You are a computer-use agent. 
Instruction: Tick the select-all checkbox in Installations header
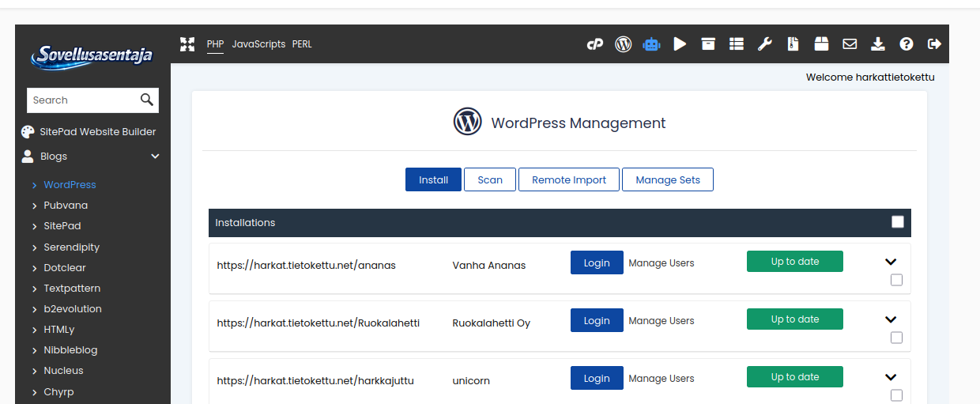click(898, 222)
